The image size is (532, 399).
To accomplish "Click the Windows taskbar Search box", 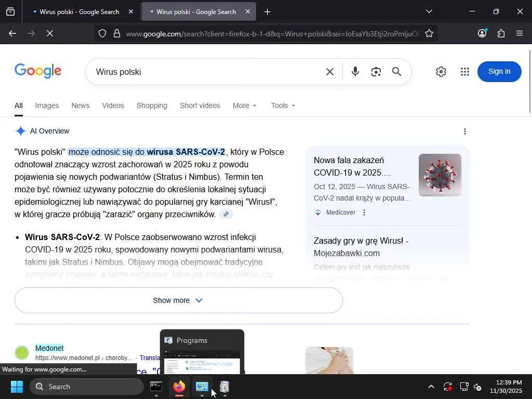I will tap(87, 387).
